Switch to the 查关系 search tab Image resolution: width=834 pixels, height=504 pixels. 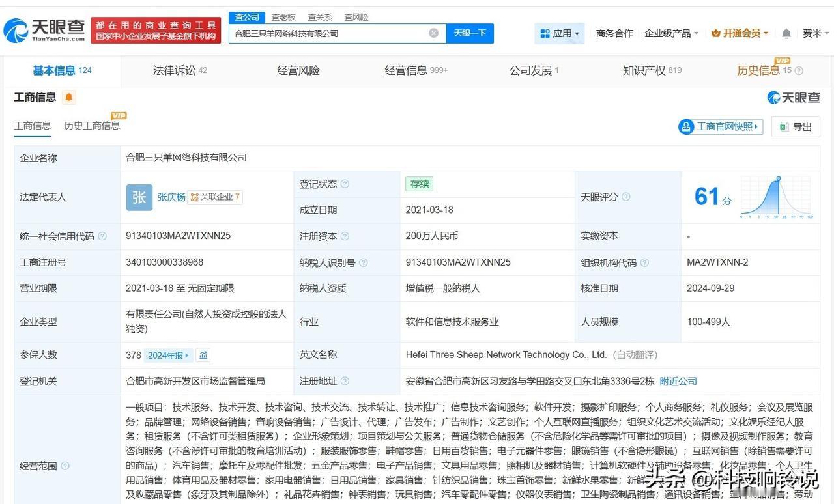click(x=320, y=17)
